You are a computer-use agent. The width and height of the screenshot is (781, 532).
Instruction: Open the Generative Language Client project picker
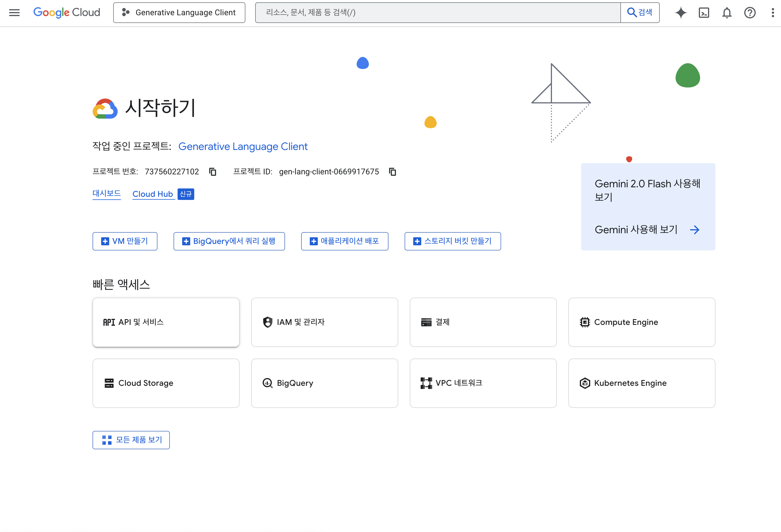coord(179,13)
